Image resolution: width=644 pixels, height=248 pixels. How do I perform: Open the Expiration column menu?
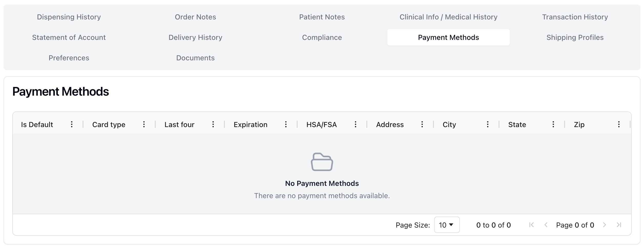click(x=286, y=125)
